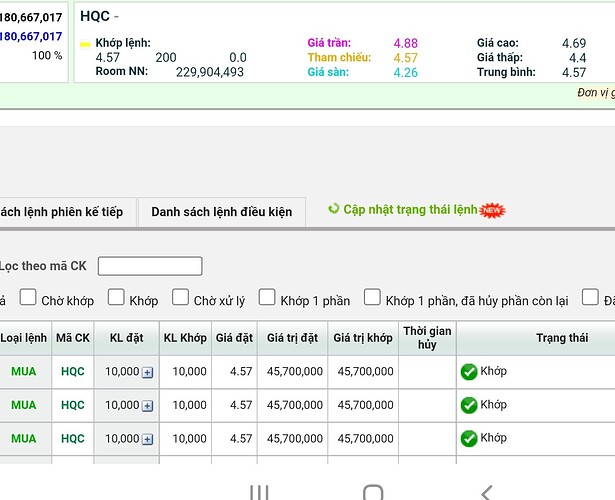
Task: Toggle the Khớp 1 phần checkbox
Action: click(x=267, y=297)
